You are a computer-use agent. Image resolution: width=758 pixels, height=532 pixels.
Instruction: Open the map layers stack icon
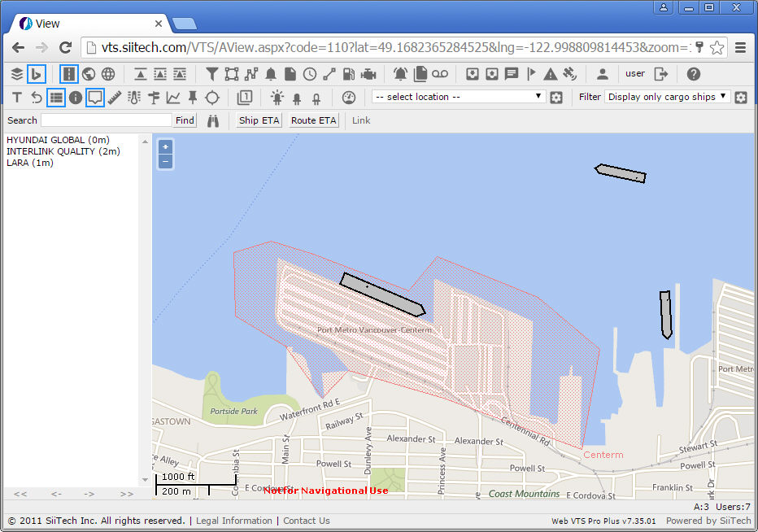[17, 74]
